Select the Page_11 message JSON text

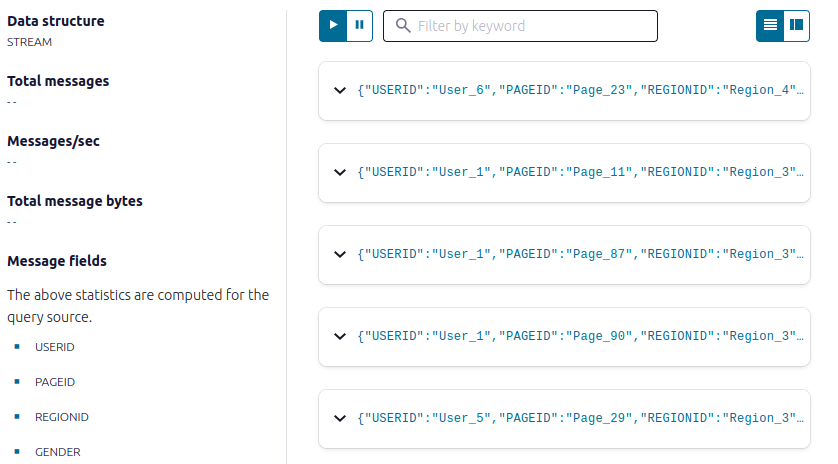coord(580,172)
